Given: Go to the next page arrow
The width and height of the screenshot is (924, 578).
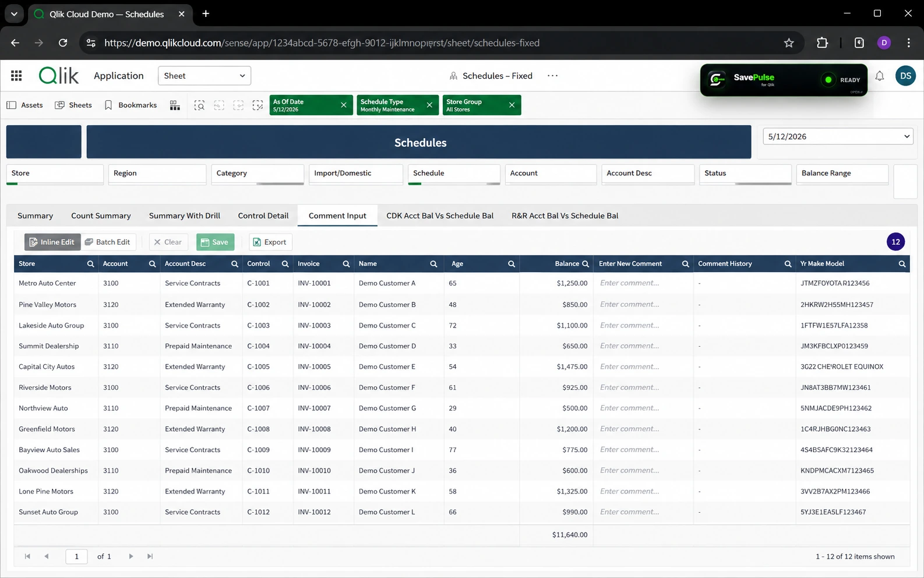Looking at the screenshot, I should tap(131, 556).
